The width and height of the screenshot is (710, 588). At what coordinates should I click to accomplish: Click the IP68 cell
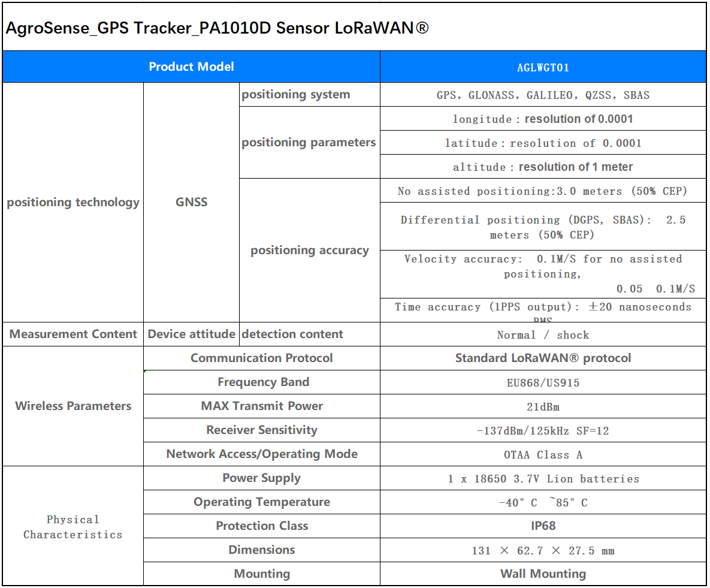pos(543,526)
